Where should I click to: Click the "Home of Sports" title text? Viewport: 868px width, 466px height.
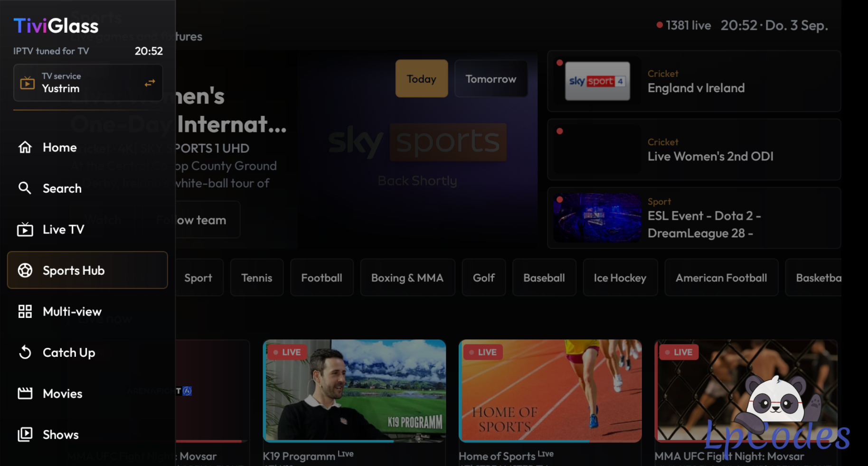[x=497, y=456]
